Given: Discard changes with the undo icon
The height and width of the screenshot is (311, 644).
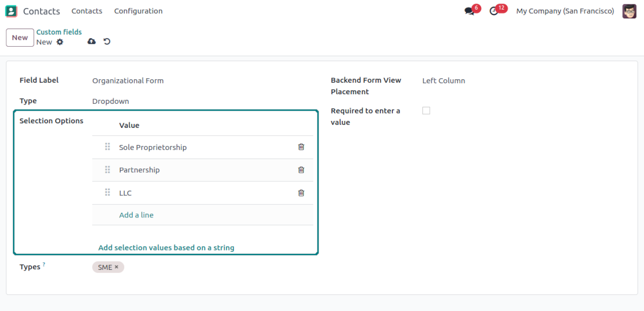Looking at the screenshot, I should click(x=107, y=42).
